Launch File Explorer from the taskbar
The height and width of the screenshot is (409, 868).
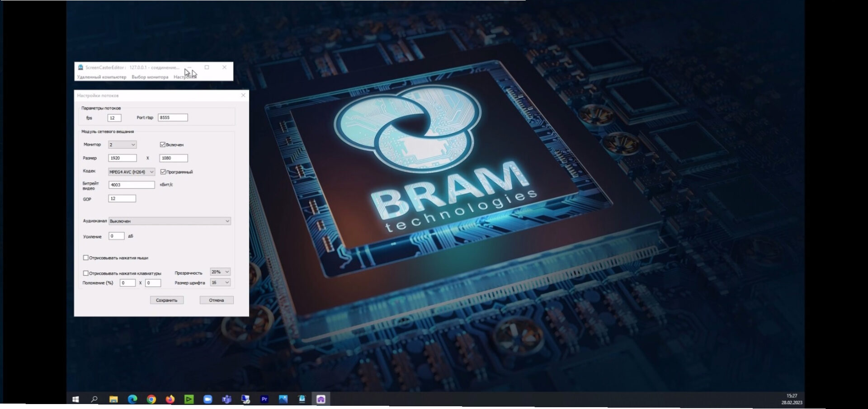click(x=113, y=399)
